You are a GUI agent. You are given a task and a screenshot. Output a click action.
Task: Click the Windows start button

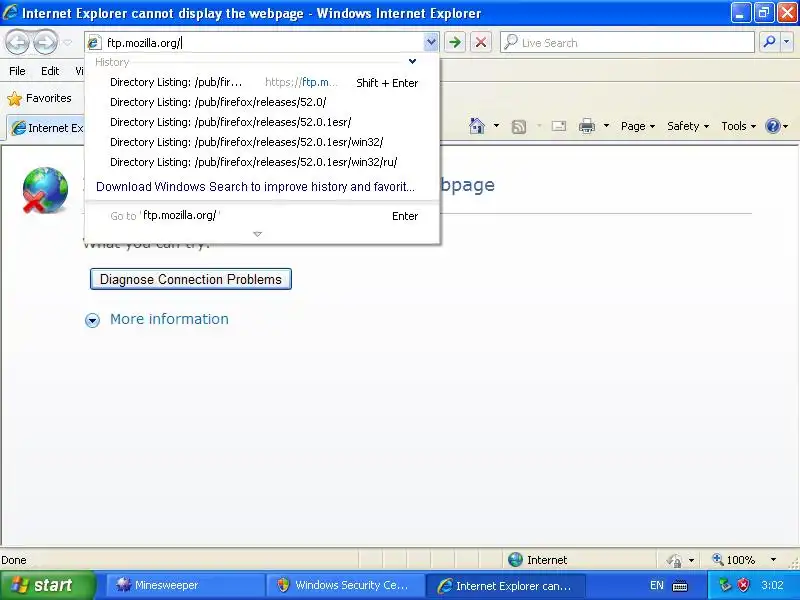click(47, 585)
